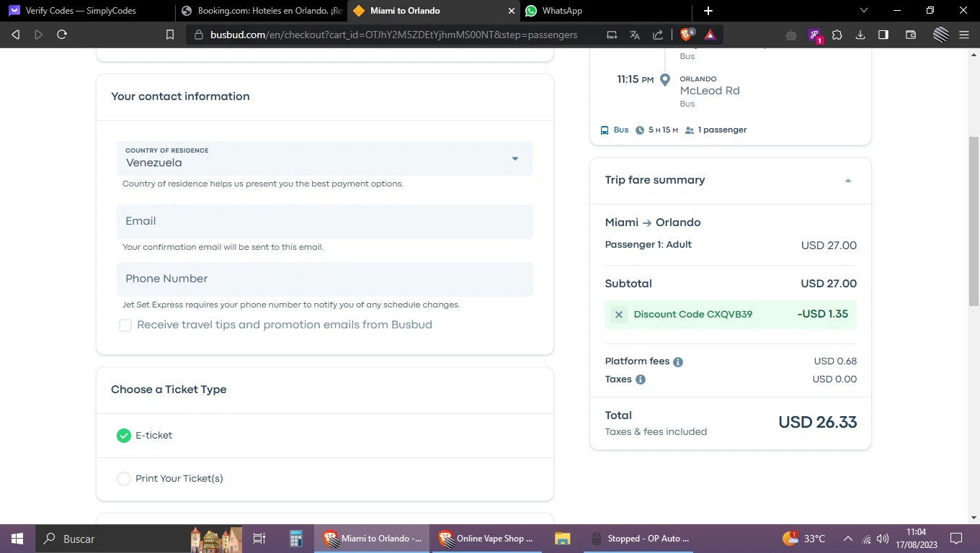Collapse the Trip fare summary section

848,181
